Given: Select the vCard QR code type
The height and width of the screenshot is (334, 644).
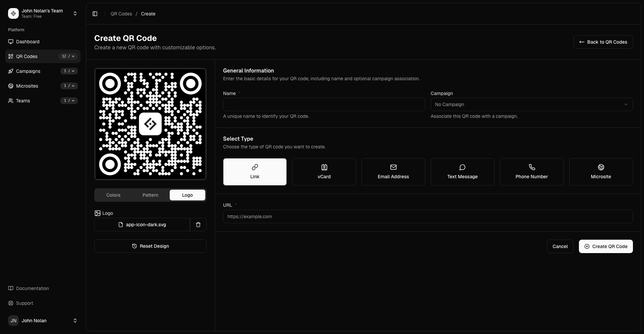Looking at the screenshot, I should coord(324,172).
